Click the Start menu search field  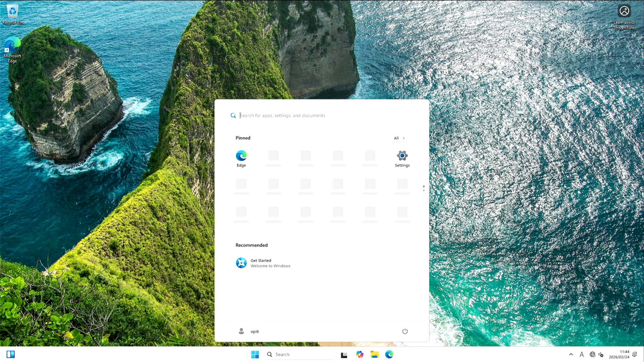pos(322,115)
